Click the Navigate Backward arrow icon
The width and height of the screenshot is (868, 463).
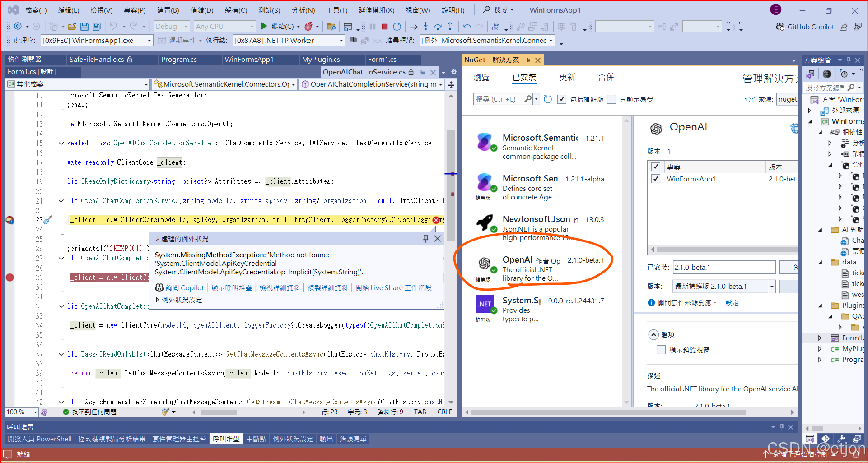pyautogui.click(x=18, y=27)
